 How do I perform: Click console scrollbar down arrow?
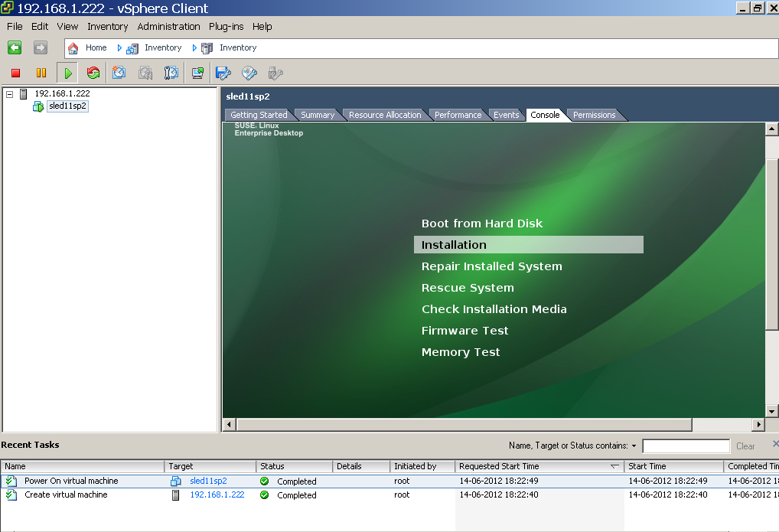(771, 411)
